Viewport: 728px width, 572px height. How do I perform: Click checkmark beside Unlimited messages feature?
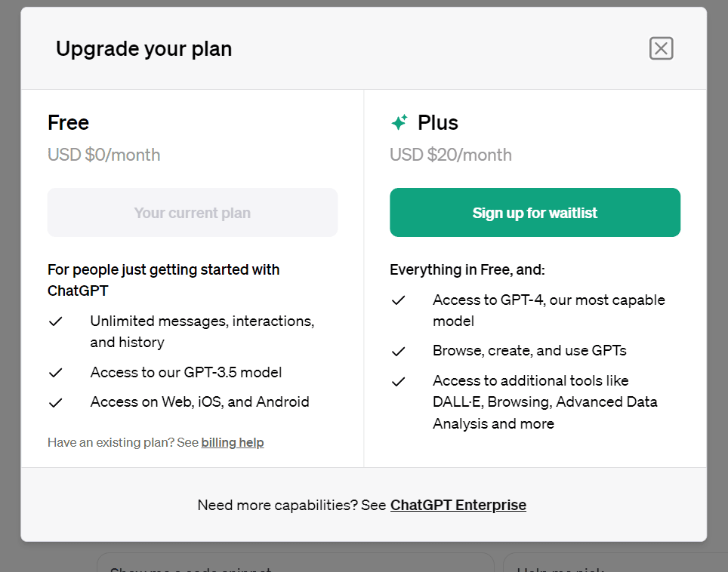(55, 321)
